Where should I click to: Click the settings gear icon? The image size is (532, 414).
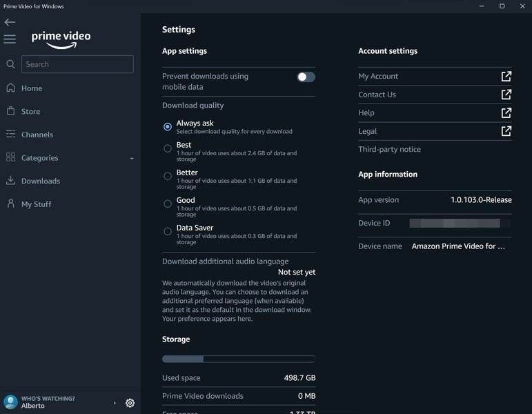click(x=130, y=403)
